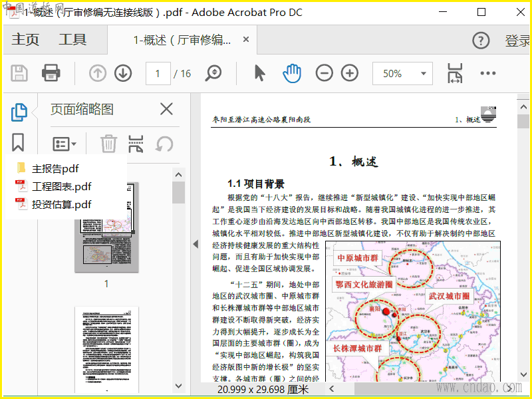Click the Save file icon
The height and width of the screenshot is (399, 532).
19,73
